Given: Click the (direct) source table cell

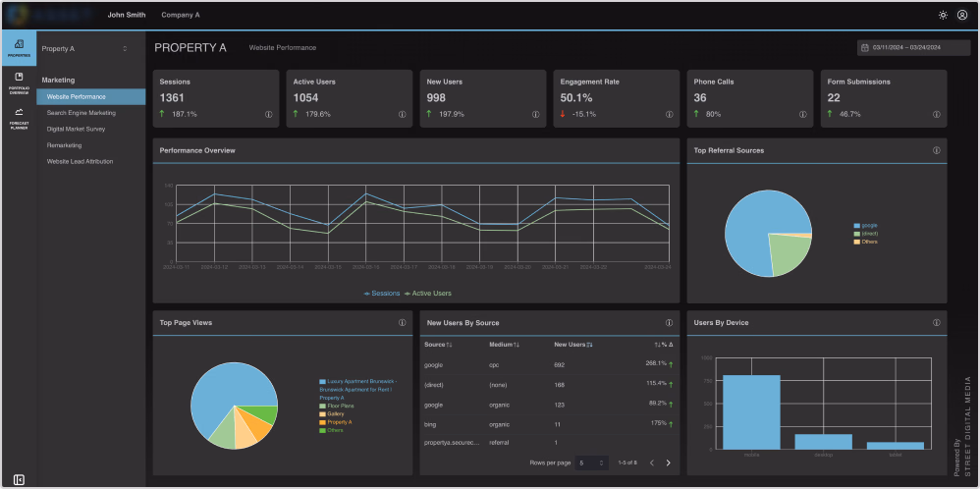Looking at the screenshot, I should (x=432, y=385).
